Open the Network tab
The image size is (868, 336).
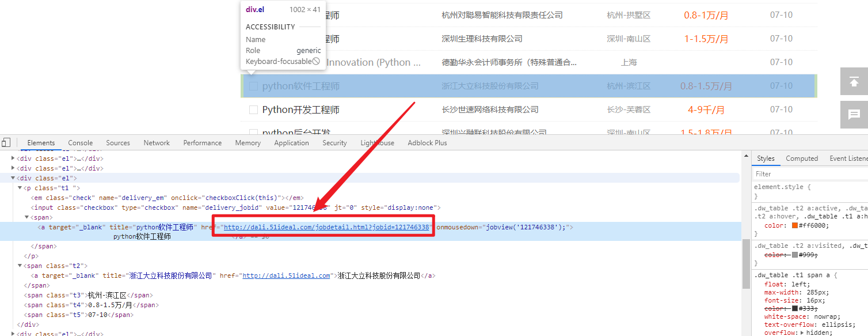point(157,143)
